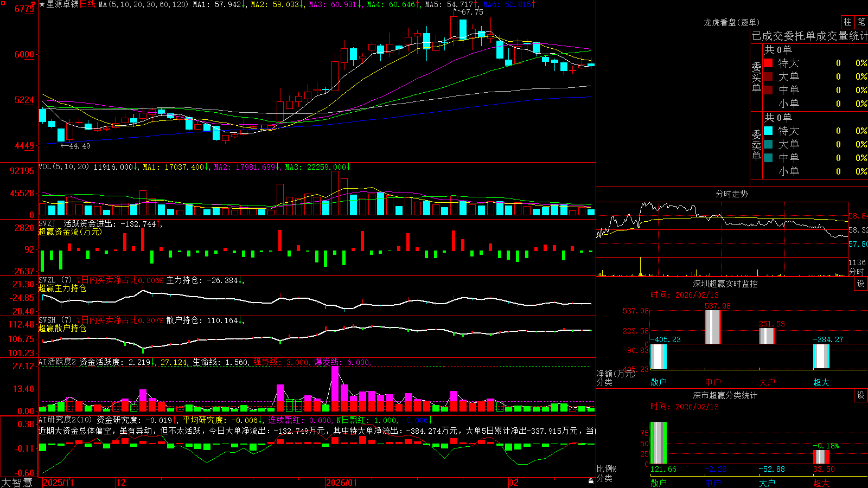868x488 pixels.
Task: Click the MA(5,10,20,30,60,120) indicator parameters
Action: [x=143, y=4]
